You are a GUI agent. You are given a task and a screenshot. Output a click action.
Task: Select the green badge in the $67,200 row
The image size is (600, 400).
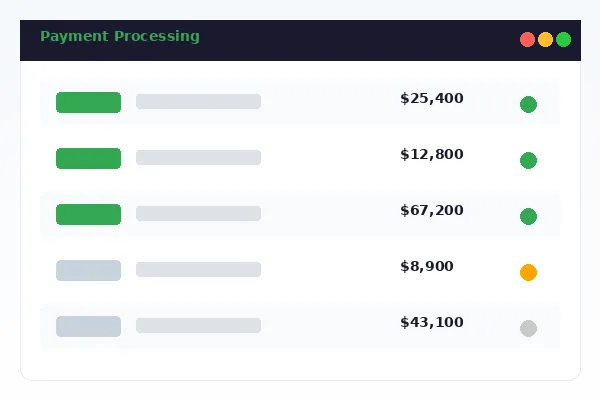point(88,214)
